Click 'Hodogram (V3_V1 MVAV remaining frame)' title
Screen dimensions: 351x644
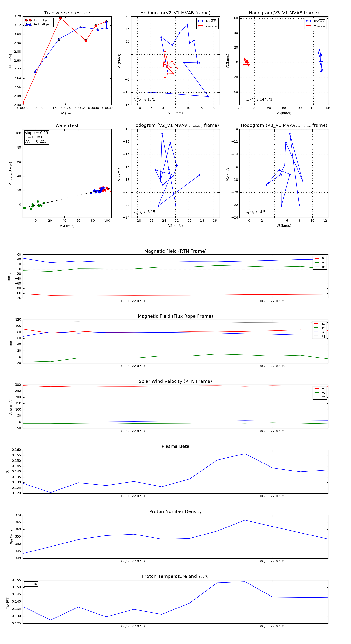pyautogui.click(x=284, y=125)
